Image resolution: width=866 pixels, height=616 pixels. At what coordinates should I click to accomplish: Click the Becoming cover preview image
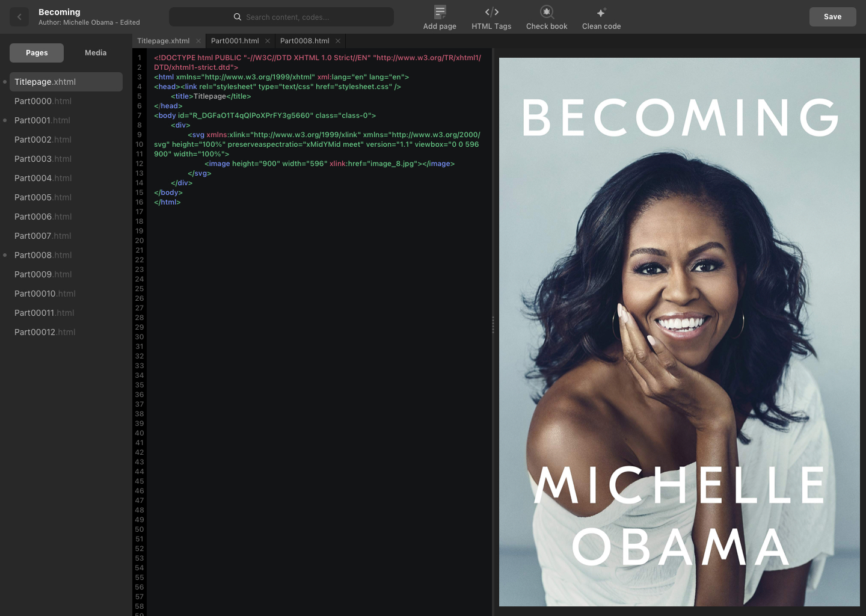click(680, 332)
